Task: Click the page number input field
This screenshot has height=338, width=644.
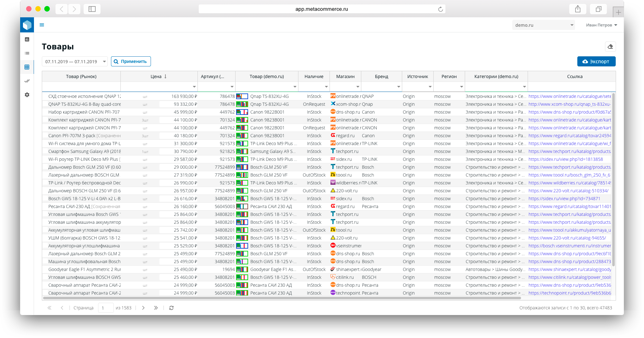Action: pos(106,308)
